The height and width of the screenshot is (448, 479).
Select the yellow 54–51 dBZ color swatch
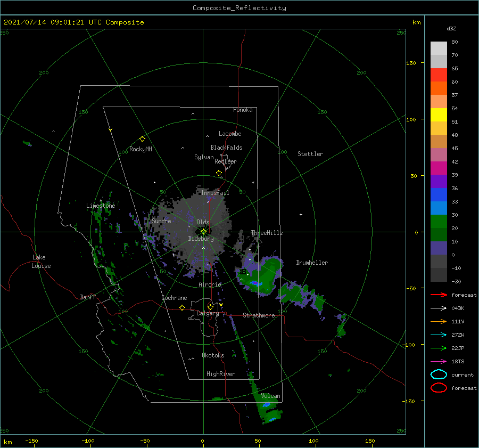[439, 115]
